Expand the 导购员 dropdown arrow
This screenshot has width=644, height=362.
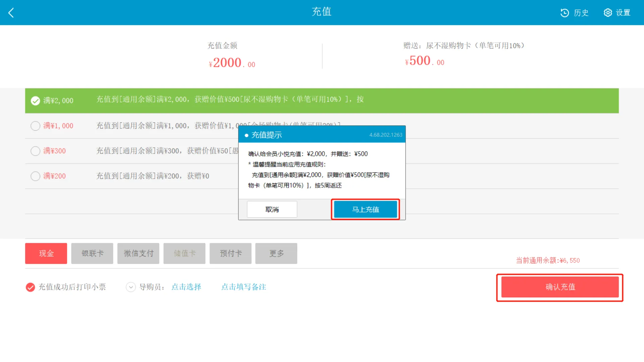pyautogui.click(x=130, y=287)
